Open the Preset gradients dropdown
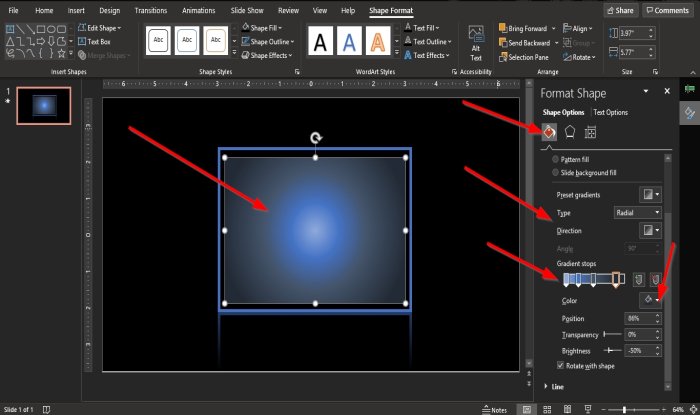This screenshot has width=700, height=415. coord(650,195)
